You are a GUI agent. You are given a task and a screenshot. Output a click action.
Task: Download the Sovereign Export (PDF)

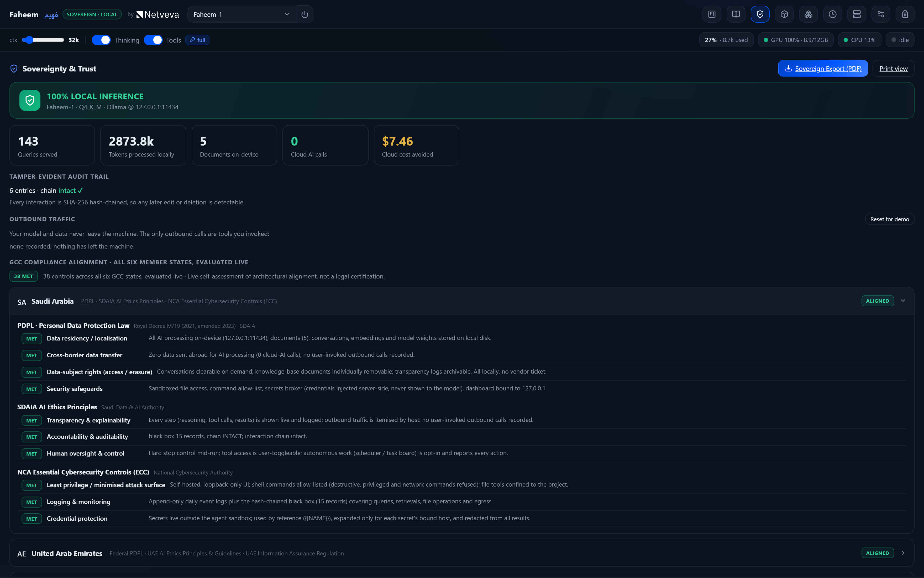(x=823, y=68)
